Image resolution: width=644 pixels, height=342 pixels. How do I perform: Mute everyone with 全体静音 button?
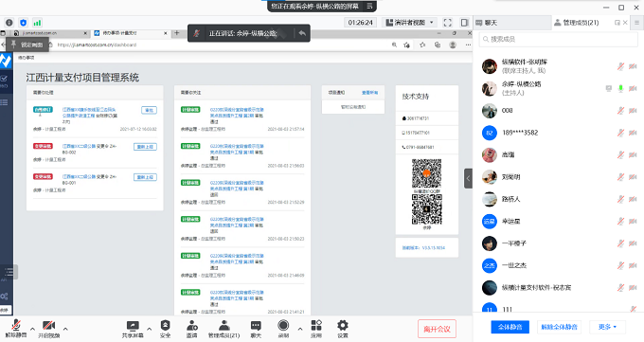point(510,327)
